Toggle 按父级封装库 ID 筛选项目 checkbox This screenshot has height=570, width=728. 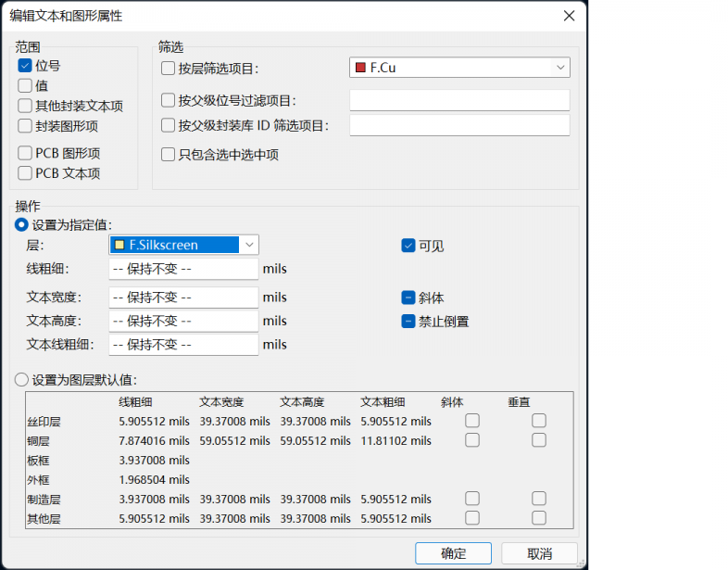(168, 125)
